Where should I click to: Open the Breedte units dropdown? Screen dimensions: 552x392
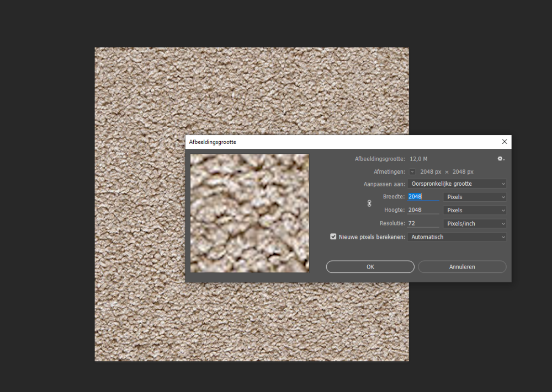(475, 197)
